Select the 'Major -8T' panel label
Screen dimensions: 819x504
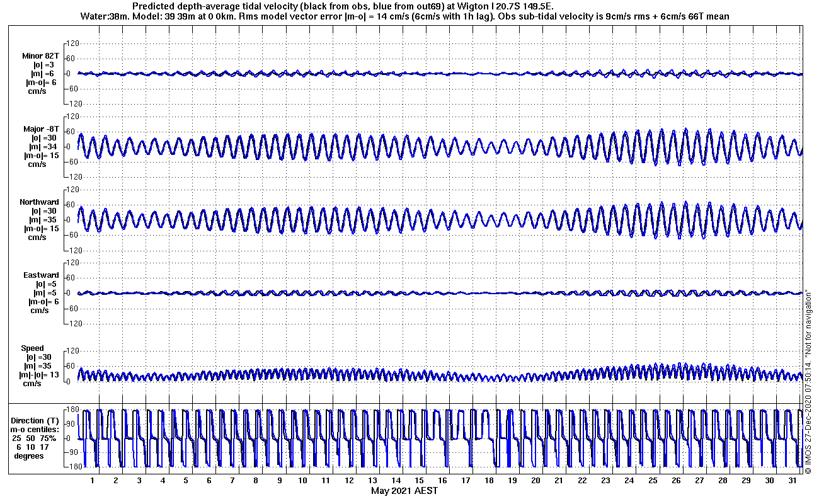click(x=41, y=129)
